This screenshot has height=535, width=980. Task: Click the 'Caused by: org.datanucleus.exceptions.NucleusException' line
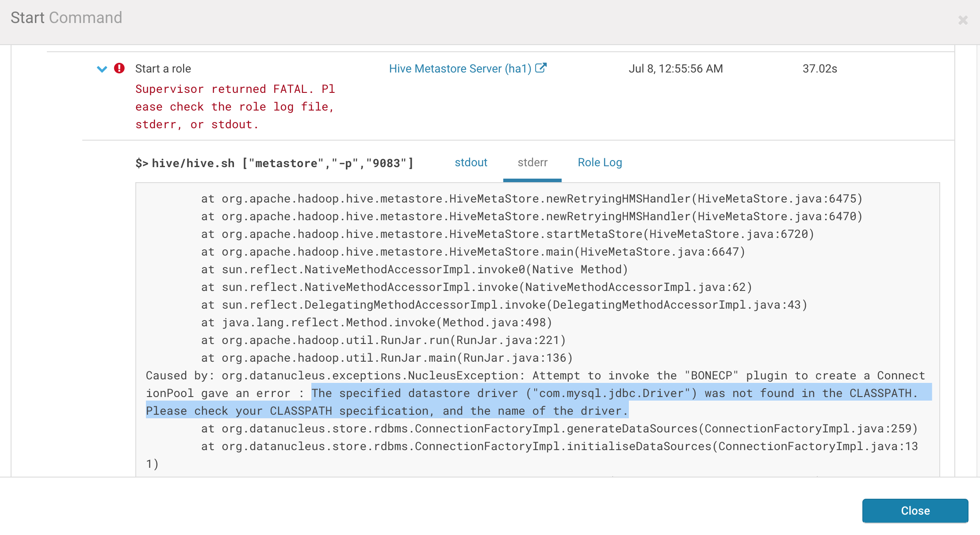(x=536, y=384)
